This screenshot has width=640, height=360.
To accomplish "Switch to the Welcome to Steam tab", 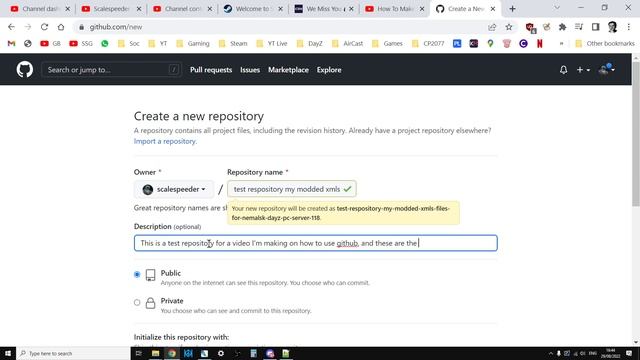I will click(252, 9).
